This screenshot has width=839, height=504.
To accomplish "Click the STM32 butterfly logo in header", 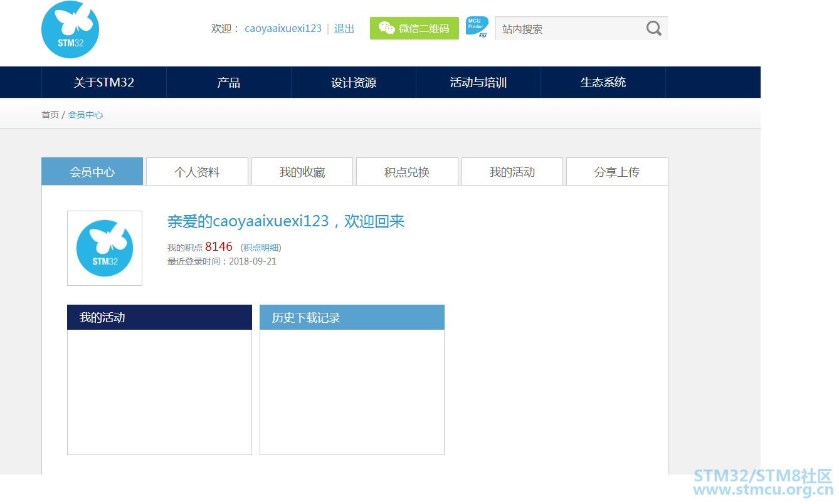I will (x=70, y=29).
